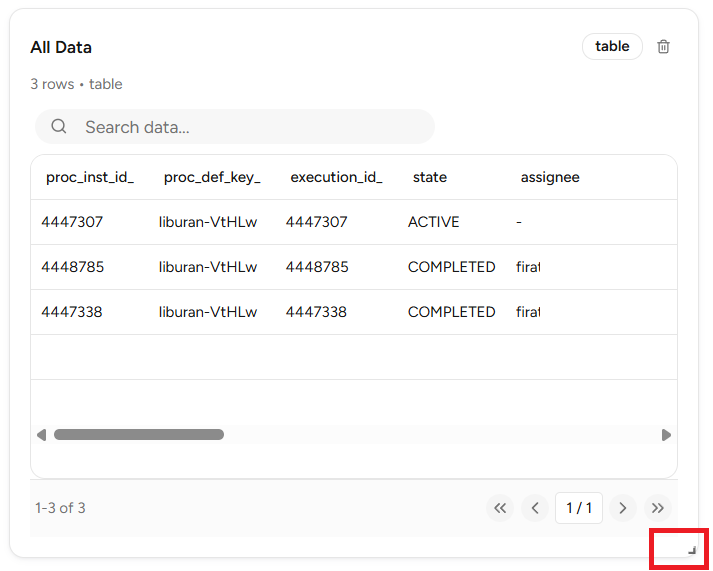713x571 pixels.
Task: Sort by proc_inst_id_ column header
Action: [90, 177]
